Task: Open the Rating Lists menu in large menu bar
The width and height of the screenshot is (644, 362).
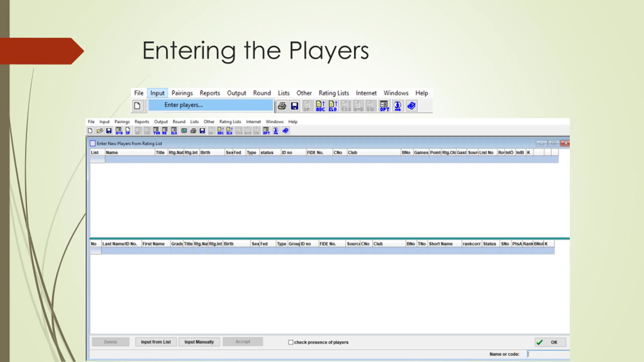Action: click(x=334, y=93)
